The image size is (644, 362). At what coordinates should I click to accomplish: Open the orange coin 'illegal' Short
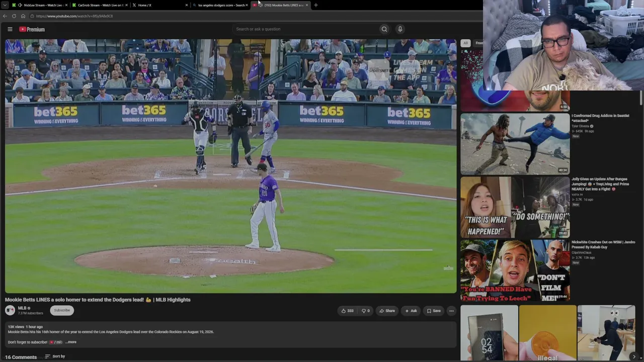click(548, 333)
